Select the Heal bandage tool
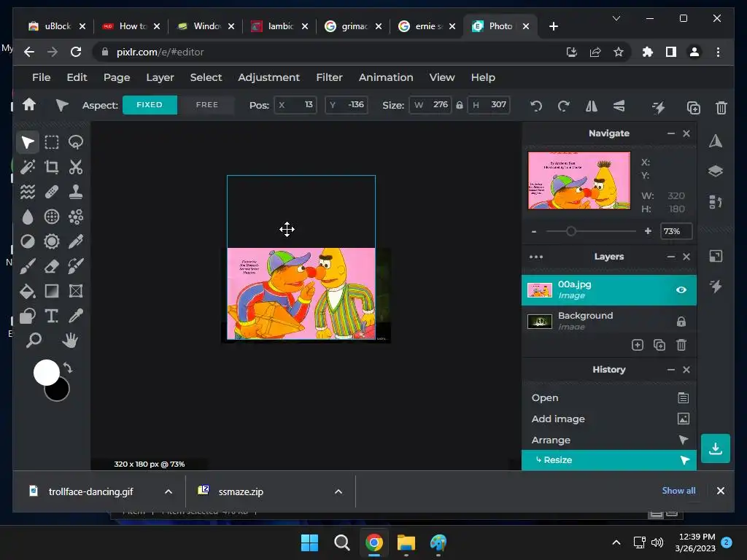The height and width of the screenshot is (560, 747). [52, 192]
